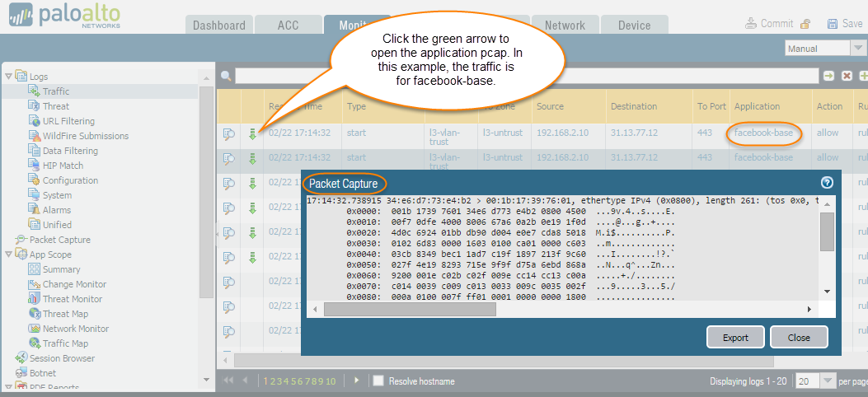
Task: Go to log page 10
Action: (331, 381)
